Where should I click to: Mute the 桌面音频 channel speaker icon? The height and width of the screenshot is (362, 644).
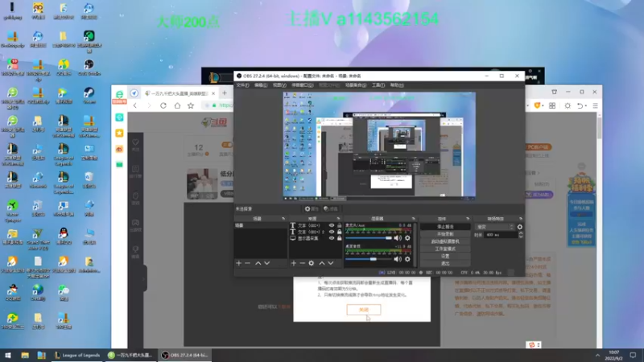(x=398, y=259)
